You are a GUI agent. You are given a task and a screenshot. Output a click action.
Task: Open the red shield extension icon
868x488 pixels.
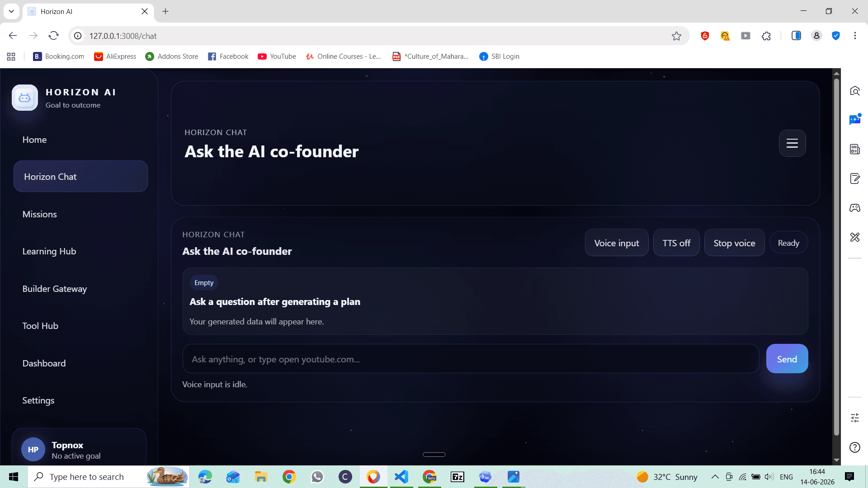click(x=705, y=36)
